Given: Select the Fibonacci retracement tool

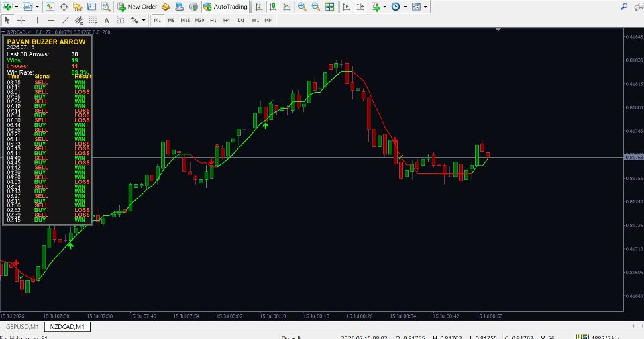Looking at the screenshot, I should coord(93,20).
